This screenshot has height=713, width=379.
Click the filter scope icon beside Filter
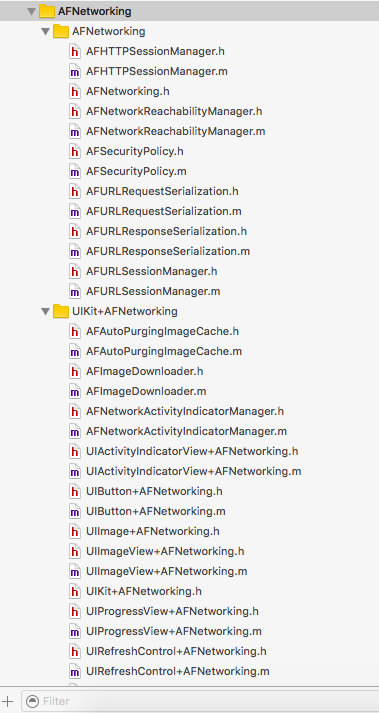[32, 701]
